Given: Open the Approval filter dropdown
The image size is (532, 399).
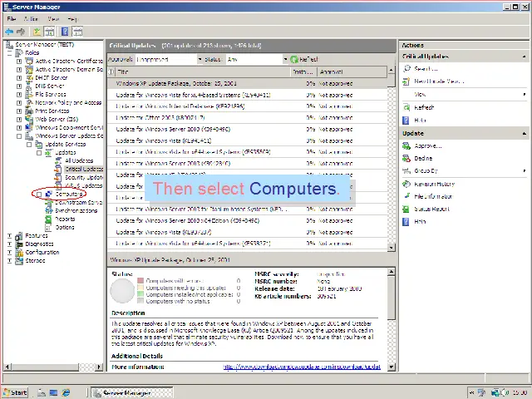Looking at the screenshot, I should coord(198,60).
